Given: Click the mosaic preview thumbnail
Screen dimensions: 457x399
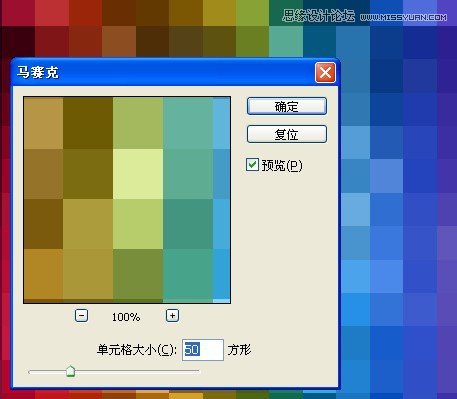Looking at the screenshot, I should 127,200.
